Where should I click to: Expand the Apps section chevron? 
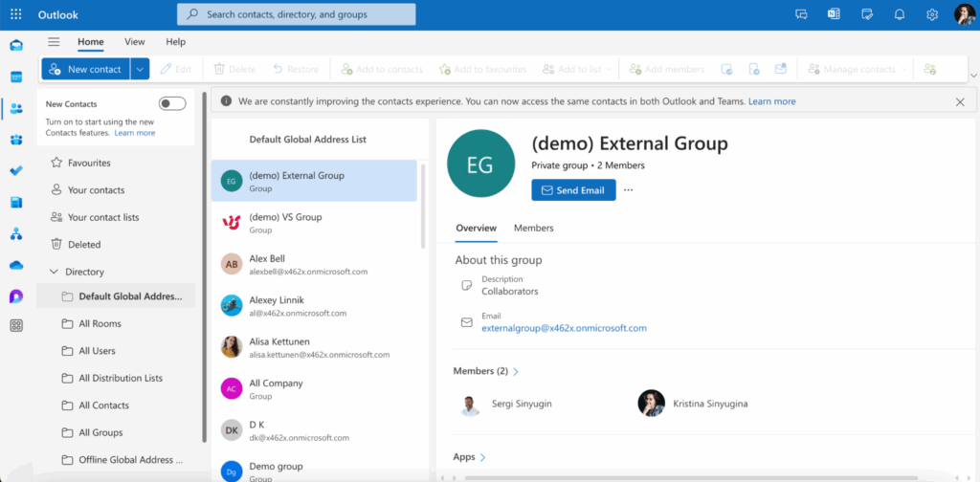click(x=482, y=457)
